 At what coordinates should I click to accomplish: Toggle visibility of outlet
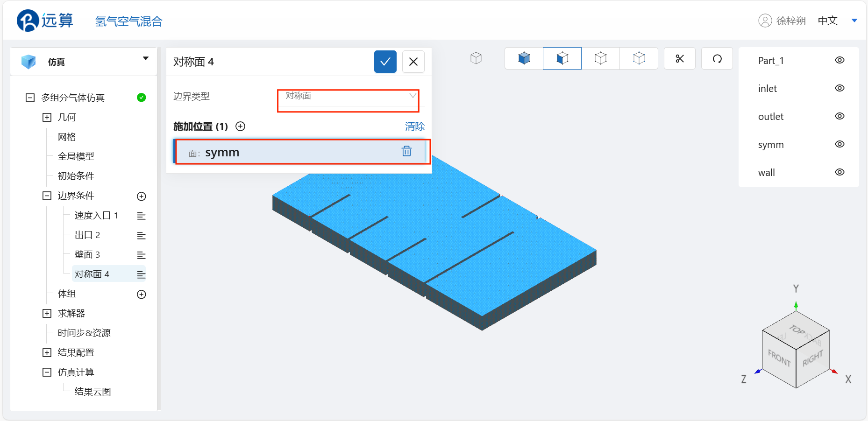pos(840,116)
